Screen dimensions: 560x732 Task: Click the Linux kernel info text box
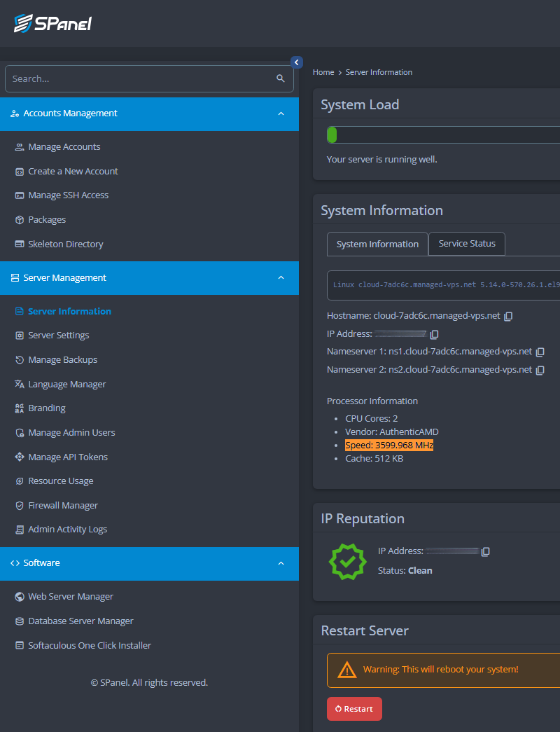(443, 285)
